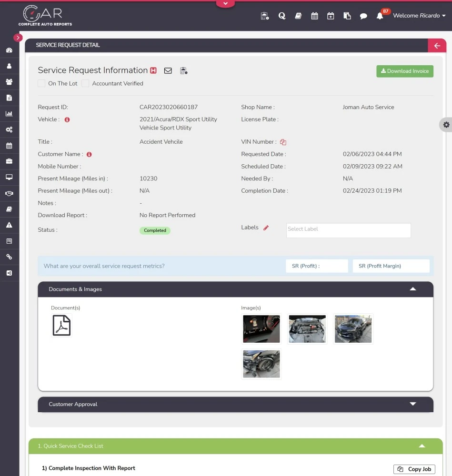Click the Q icon in top bar

(x=282, y=16)
